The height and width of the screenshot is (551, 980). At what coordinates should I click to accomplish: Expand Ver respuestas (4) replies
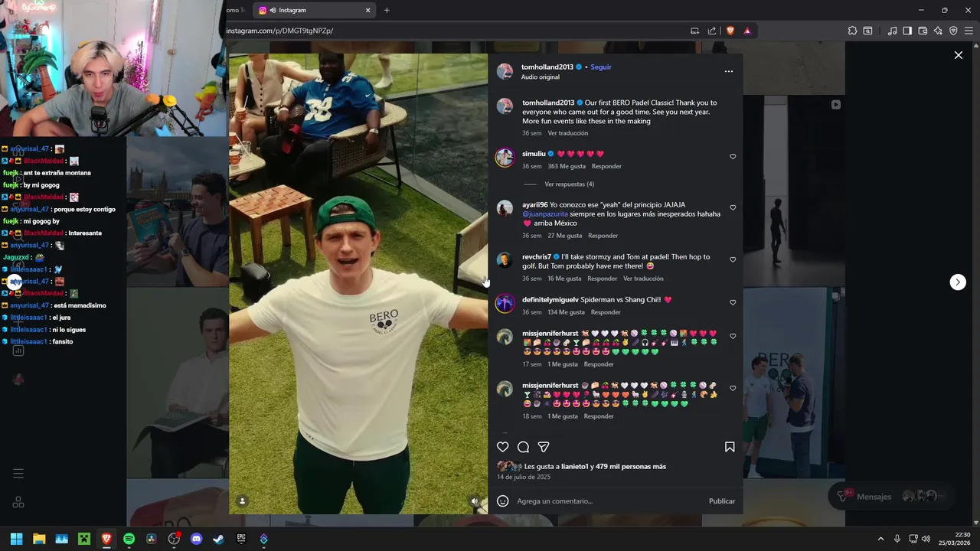[569, 184]
